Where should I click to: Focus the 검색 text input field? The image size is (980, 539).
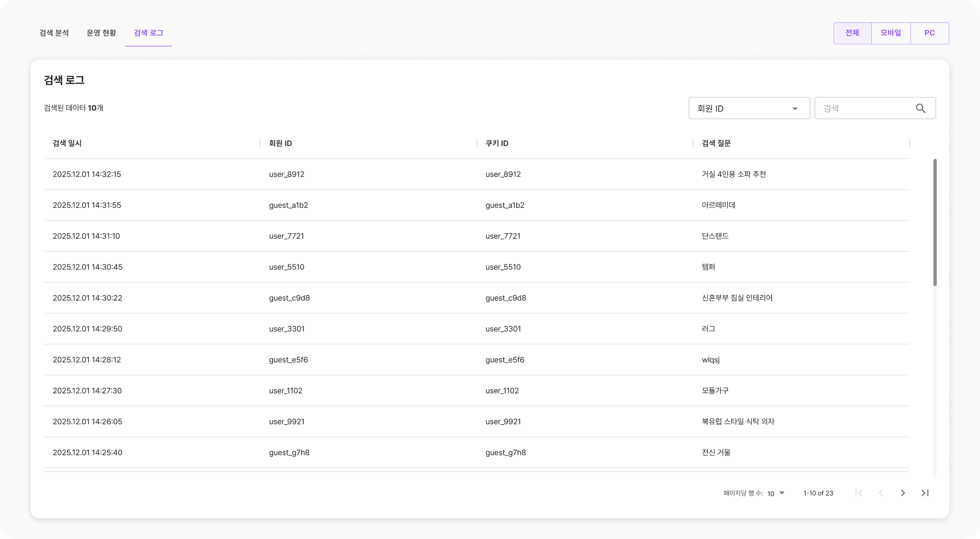click(x=865, y=108)
